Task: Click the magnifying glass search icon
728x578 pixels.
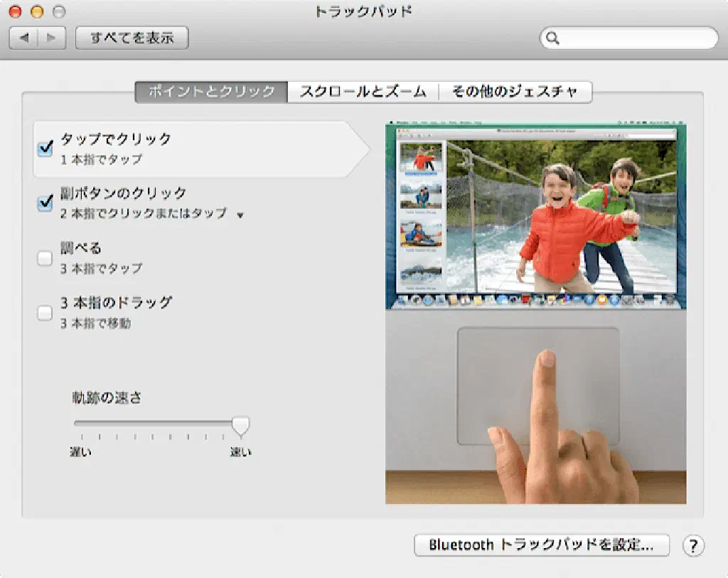Action: [552, 38]
